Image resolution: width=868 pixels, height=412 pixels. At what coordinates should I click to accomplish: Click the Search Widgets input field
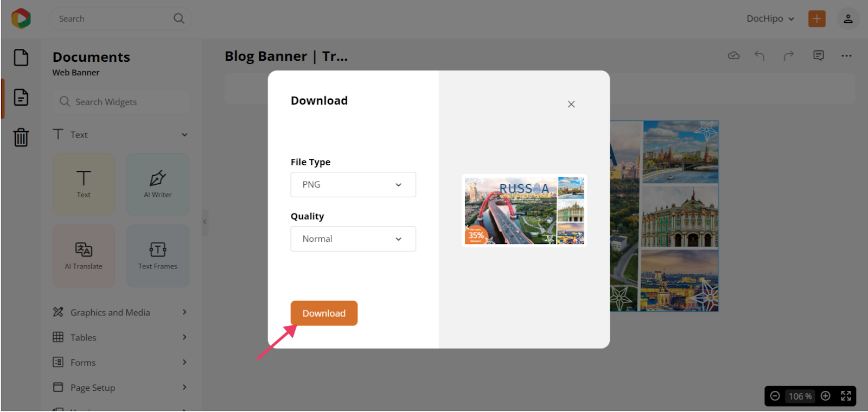122,102
